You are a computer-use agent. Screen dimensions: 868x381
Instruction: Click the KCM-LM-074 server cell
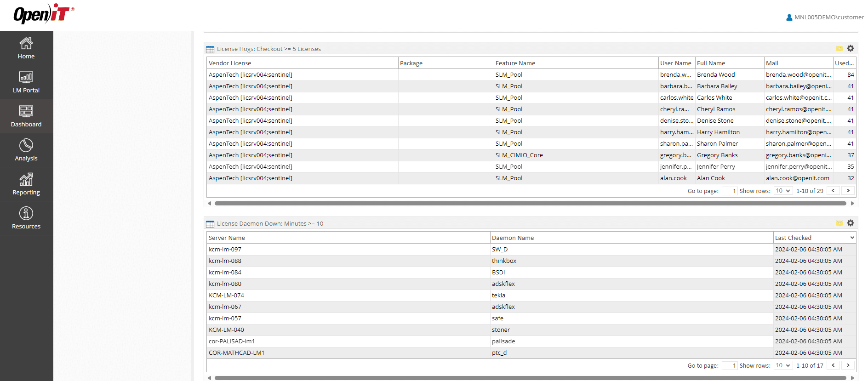(348, 295)
